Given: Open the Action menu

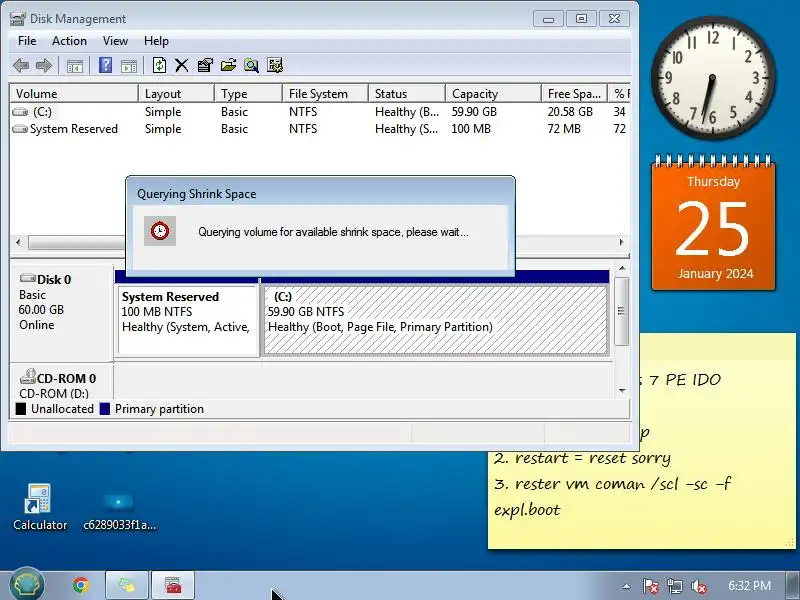Looking at the screenshot, I should [69, 41].
